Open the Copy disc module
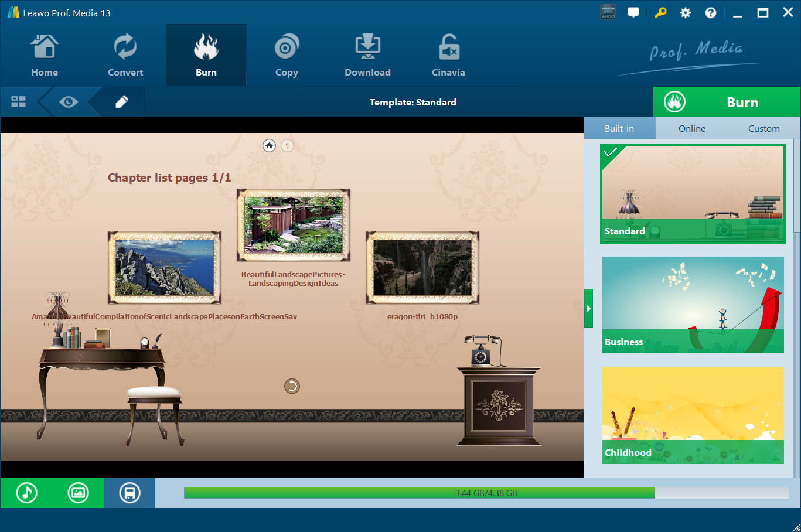The width and height of the screenshot is (801, 532). [287, 56]
